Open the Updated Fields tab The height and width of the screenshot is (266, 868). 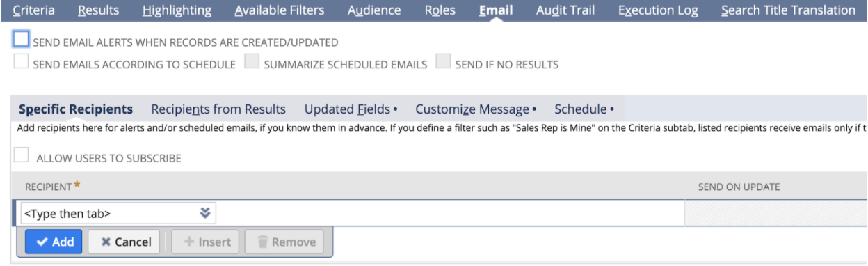351,109
